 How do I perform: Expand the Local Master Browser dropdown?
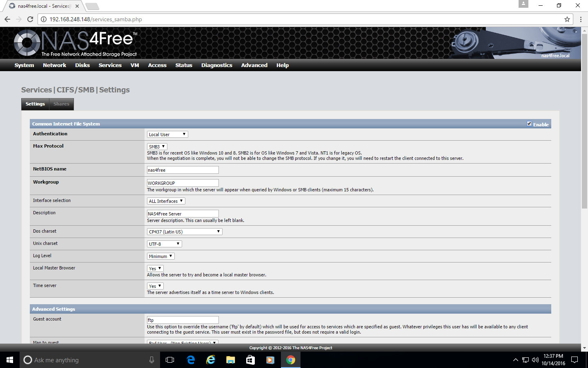pyautogui.click(x=155, y=269)
